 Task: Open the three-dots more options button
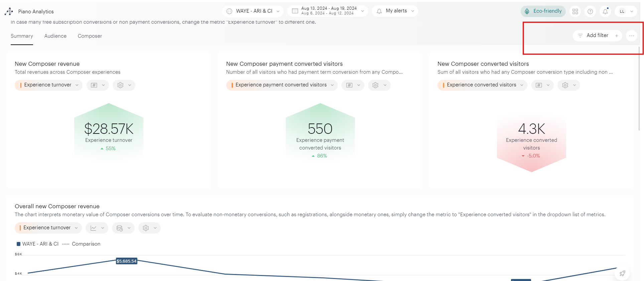631,36
